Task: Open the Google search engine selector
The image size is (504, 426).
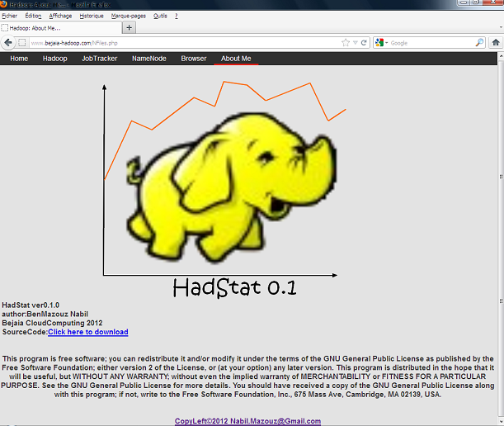Action: (x=382, y=43)
